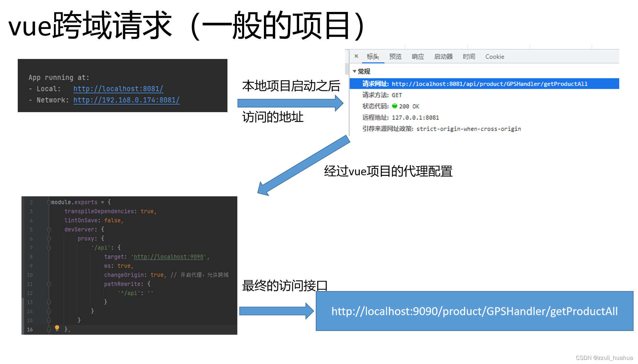This screenshot has height=364, width=638.
Task: Click the transpileDependencies code line
Action: [x=110, y=211]
